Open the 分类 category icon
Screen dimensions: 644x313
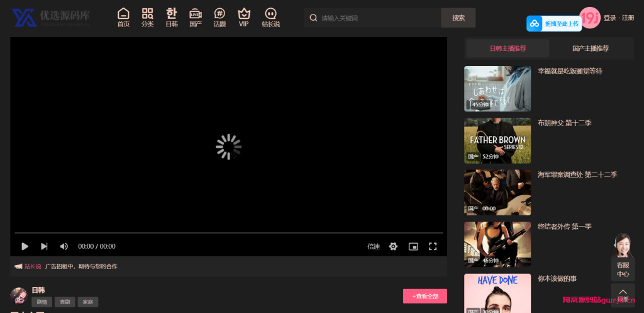pos(147,14)
